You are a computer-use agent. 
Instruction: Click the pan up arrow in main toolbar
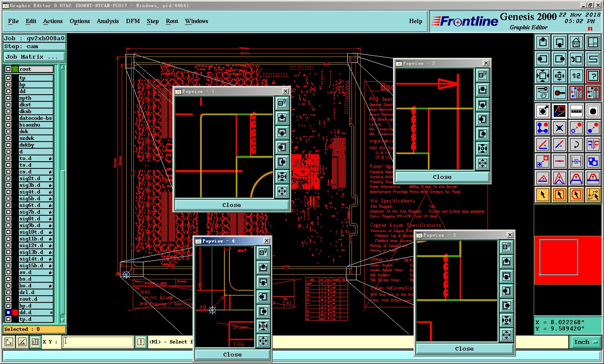point(543,42)
